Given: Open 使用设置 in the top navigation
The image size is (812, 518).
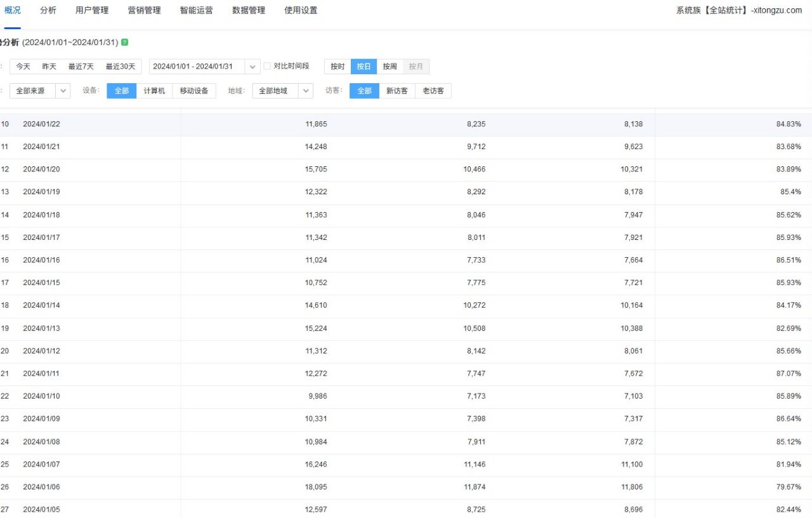Looking at the screenshot, I should point(301,10).
